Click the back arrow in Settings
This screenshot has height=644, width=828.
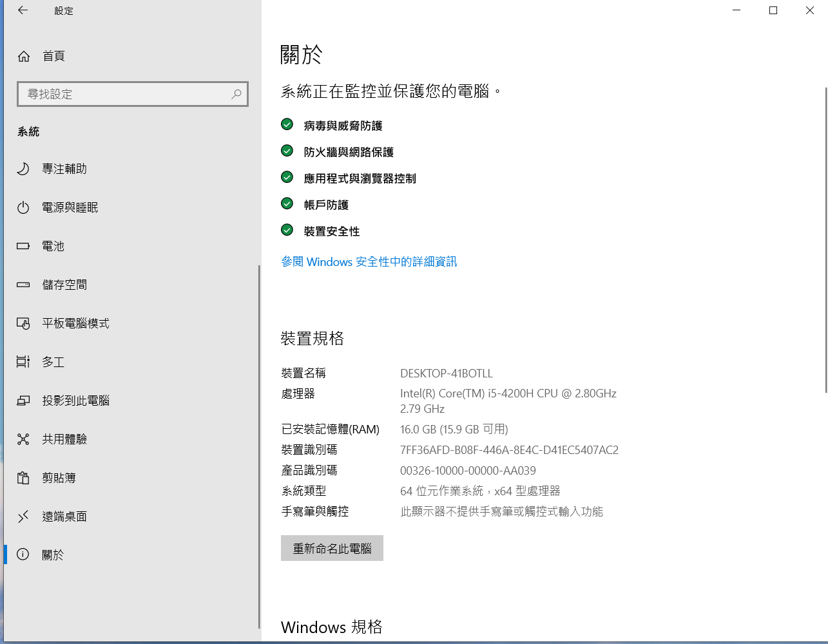pos(23,10)
